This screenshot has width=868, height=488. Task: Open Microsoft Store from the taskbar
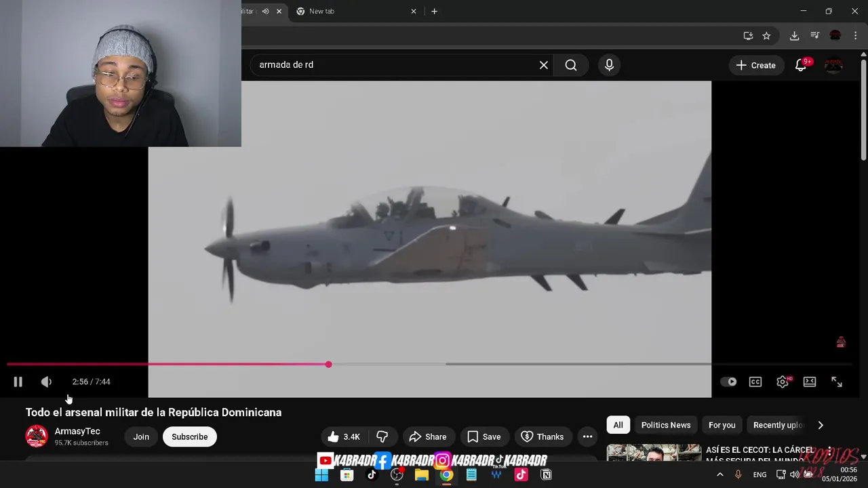tap(347, 475)
